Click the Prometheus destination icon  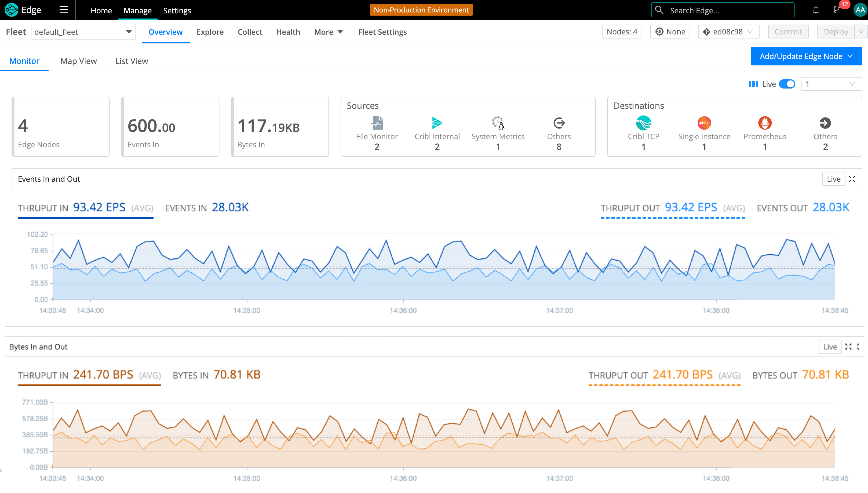(x=765, y=123)
